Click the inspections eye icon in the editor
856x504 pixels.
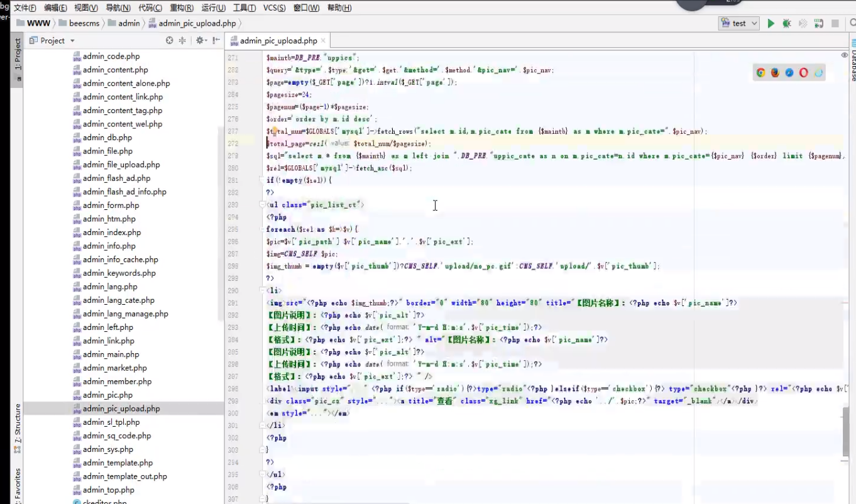(x=844, y=55)
